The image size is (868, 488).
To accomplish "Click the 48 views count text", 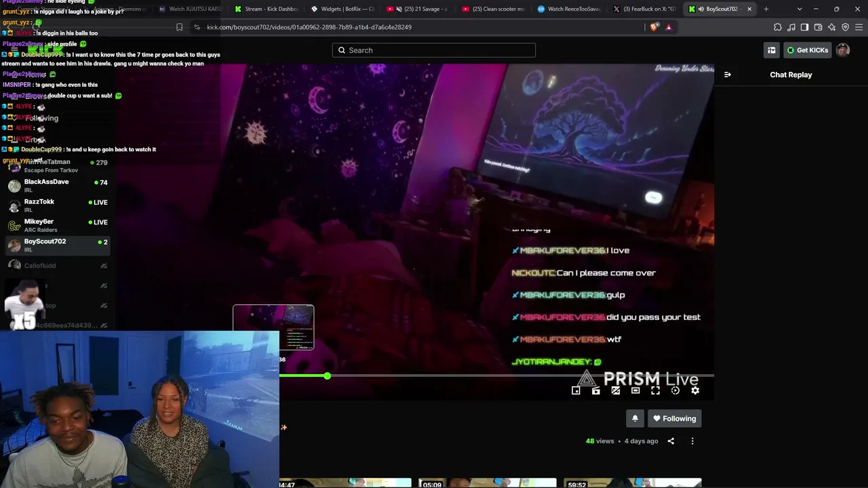I will pyautogui.click(x=600, y=441).
